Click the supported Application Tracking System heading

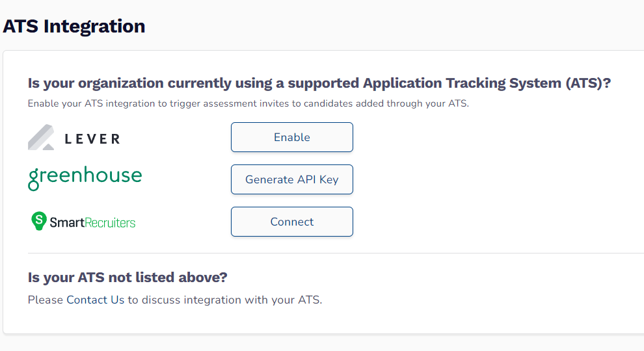pos(319,83)
